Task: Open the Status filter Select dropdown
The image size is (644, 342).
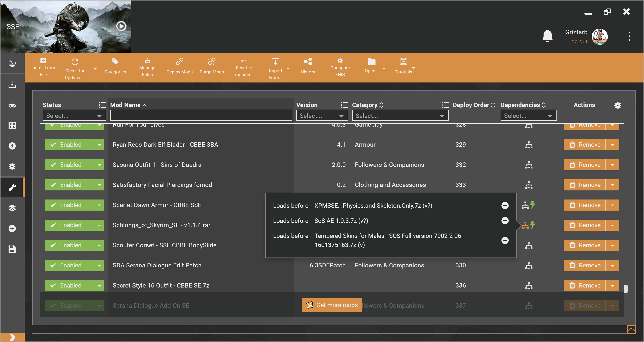Action: click(74, 116)
